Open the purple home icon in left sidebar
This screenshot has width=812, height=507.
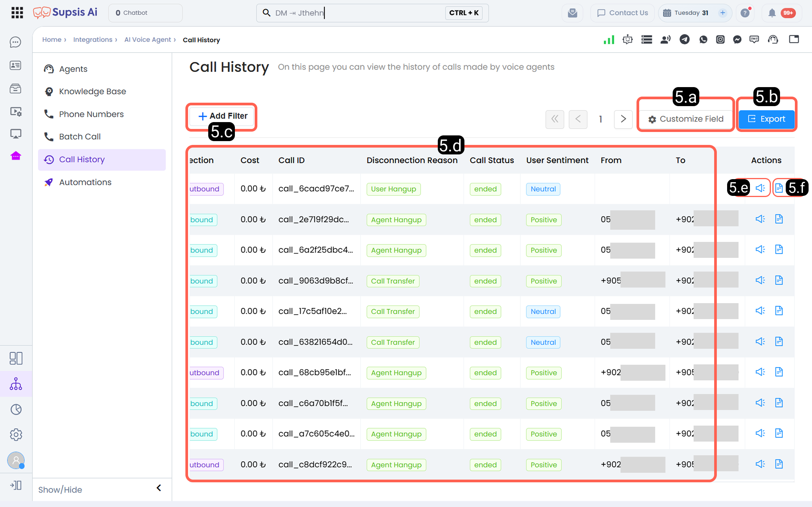[16, 156]
